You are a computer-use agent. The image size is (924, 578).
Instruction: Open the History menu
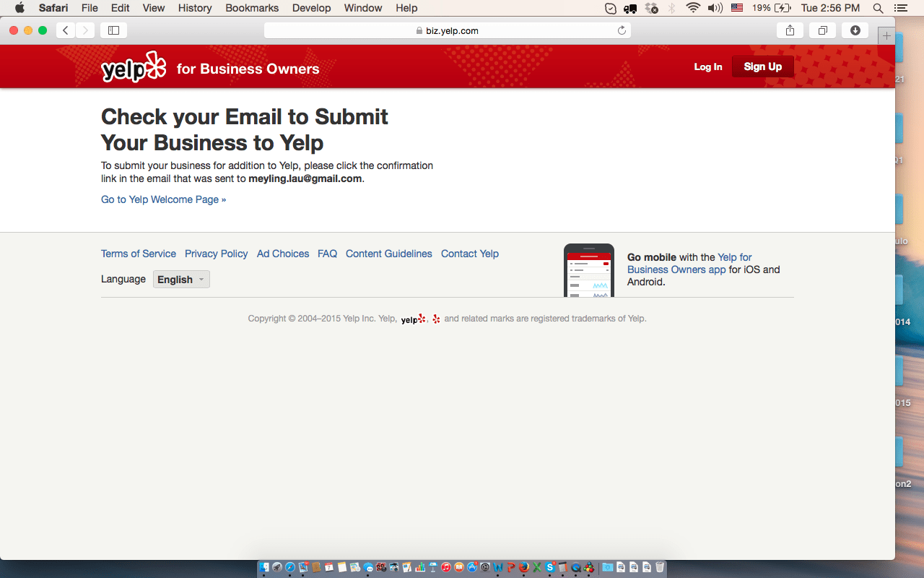195,8
